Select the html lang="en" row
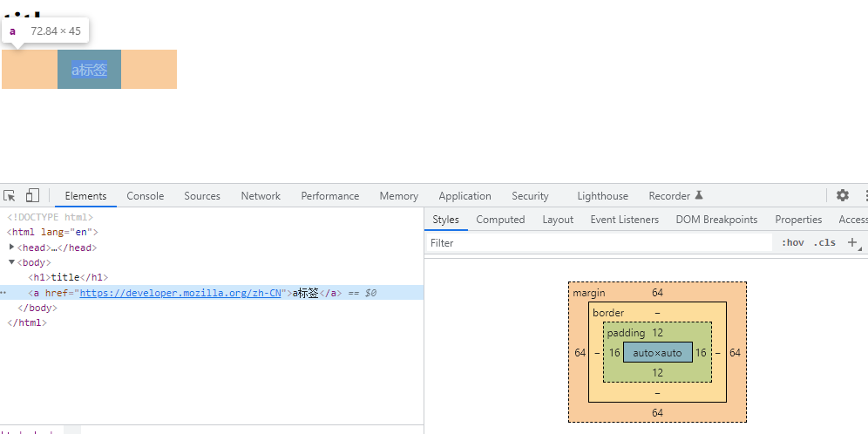The height and width of the screenshot is (434, 868). click(x=52, y=232)
